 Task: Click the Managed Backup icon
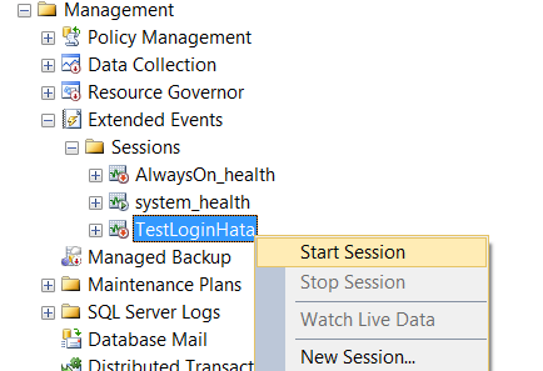tap(71, 256)
